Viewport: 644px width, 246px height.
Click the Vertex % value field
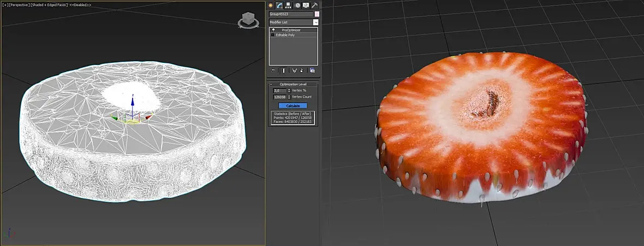tap(279, 91)
